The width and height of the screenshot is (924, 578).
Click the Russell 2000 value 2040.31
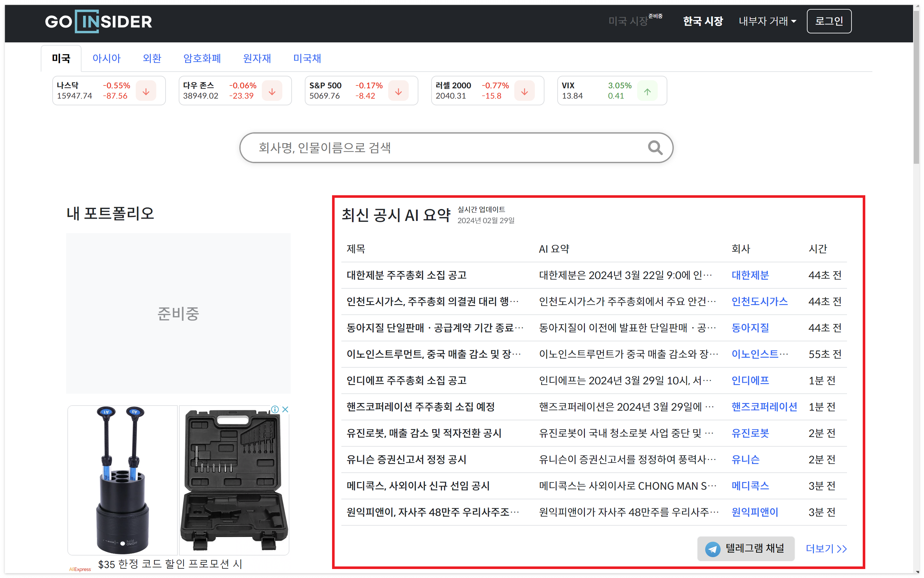point(451,96)
